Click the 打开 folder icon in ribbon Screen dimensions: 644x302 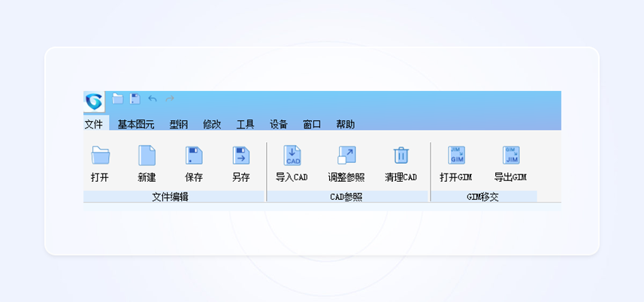point(100,156)
